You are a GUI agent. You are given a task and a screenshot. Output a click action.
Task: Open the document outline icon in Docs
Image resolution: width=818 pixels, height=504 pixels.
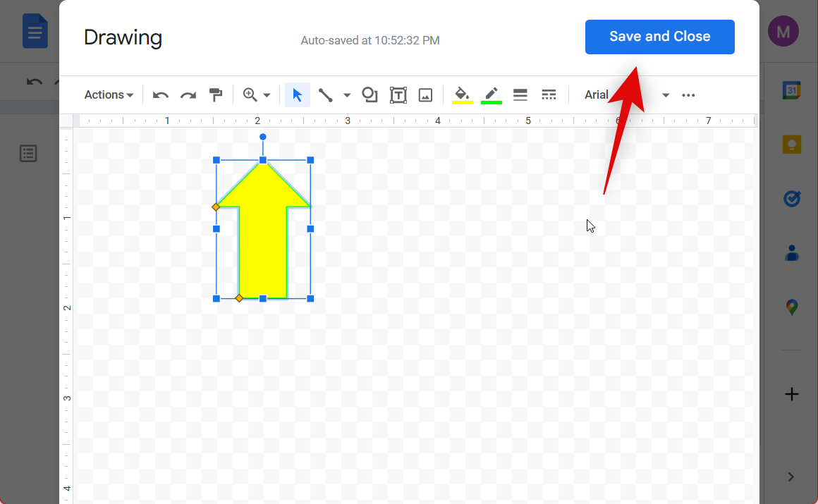coord(28,154)
